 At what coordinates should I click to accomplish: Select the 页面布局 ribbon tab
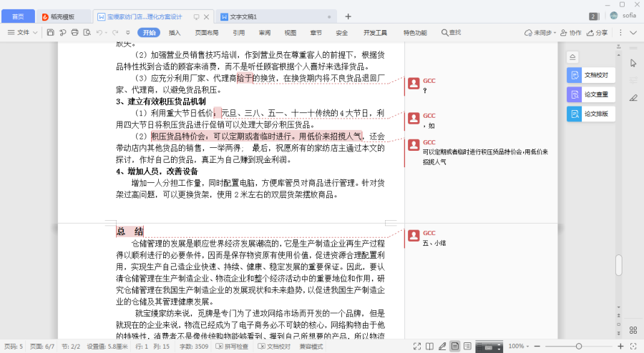click(x=207, y=32)
